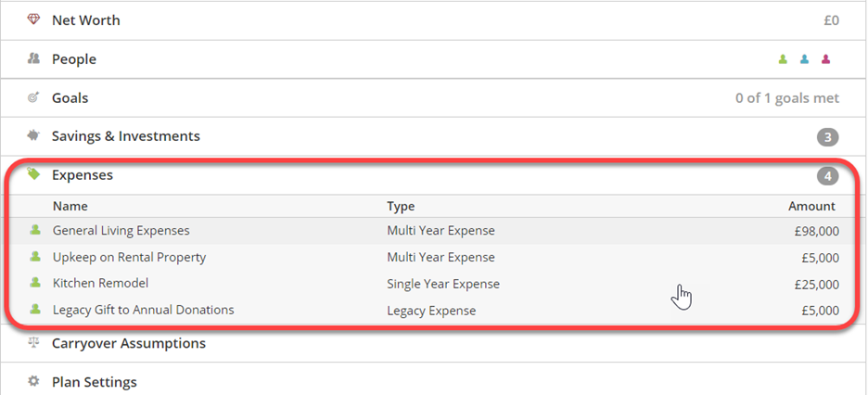Open the Upkeep on Rental Property expense
Screen dimensions: 868x395
point(434,257)
